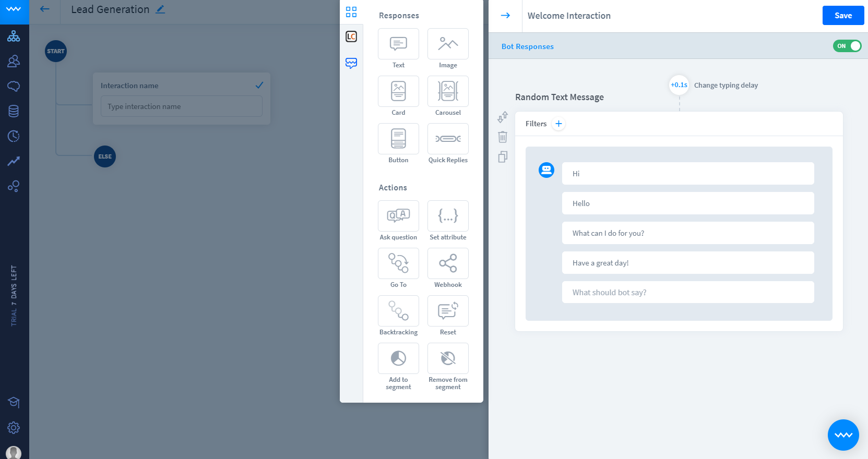The width and height of the screenshot is (868, 459).
Task: Add a Text response block
Action: (398, 44)
